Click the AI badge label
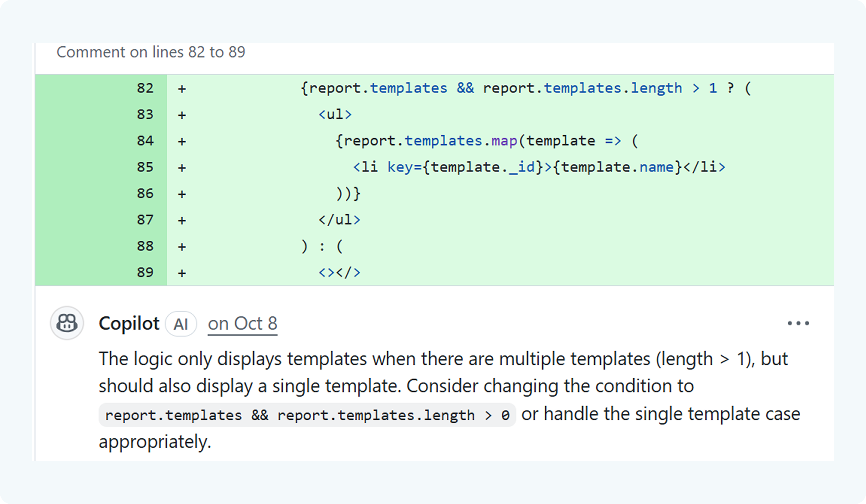Image resolution: width=866 pixels, height=504 pixels. coord(181,324)
